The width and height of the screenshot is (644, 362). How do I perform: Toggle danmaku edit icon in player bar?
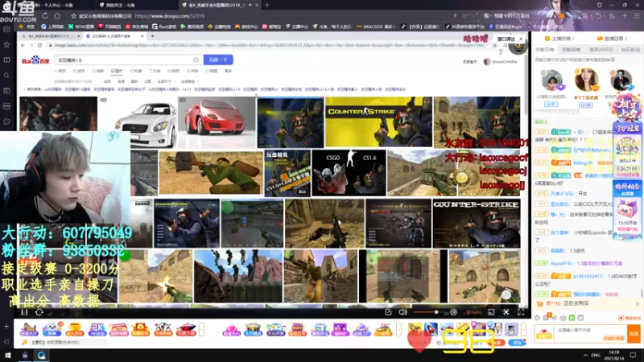pos(388,312)
